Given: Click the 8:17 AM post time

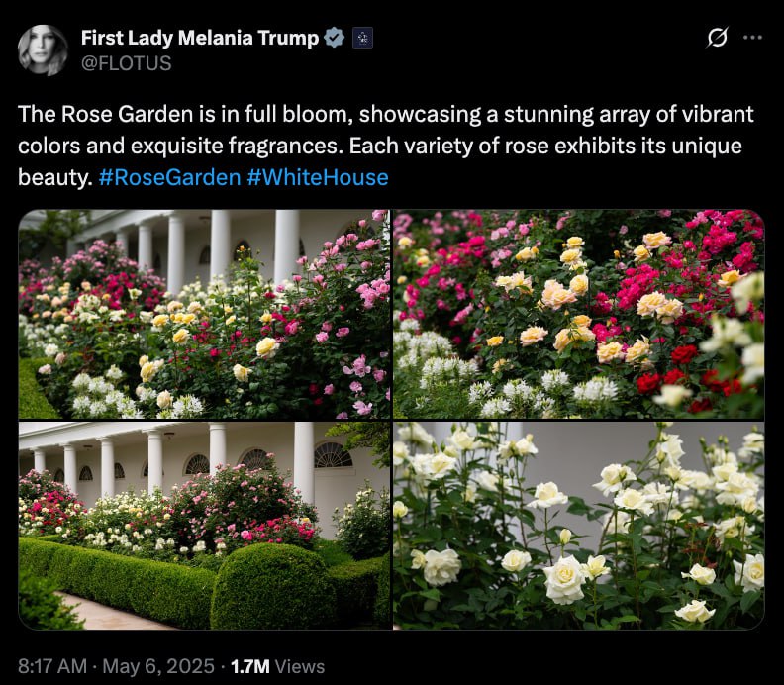Looking at the screenshot, I should 52,666.
